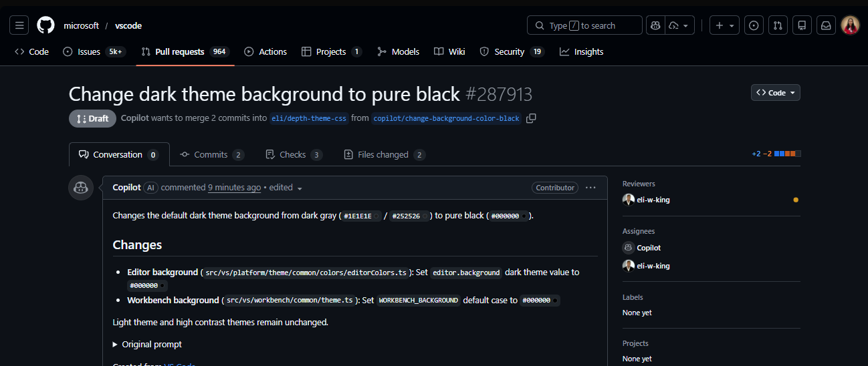Click the pull request number #287913

499,94
